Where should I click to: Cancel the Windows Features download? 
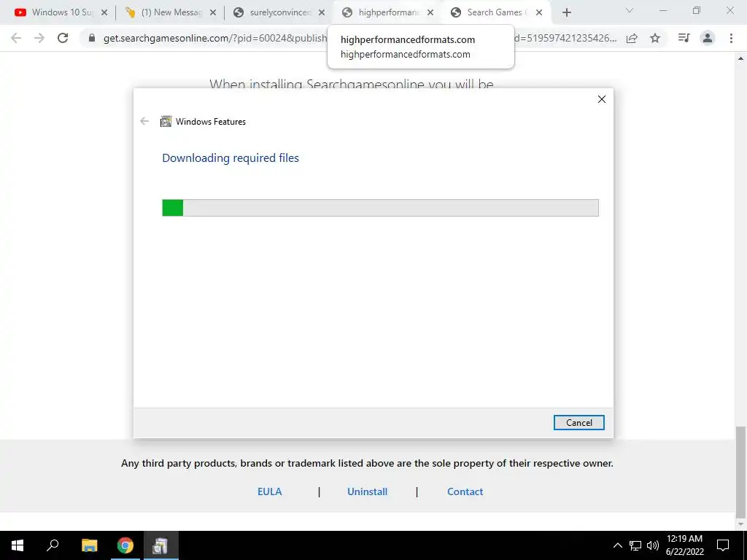coord(578,422)
